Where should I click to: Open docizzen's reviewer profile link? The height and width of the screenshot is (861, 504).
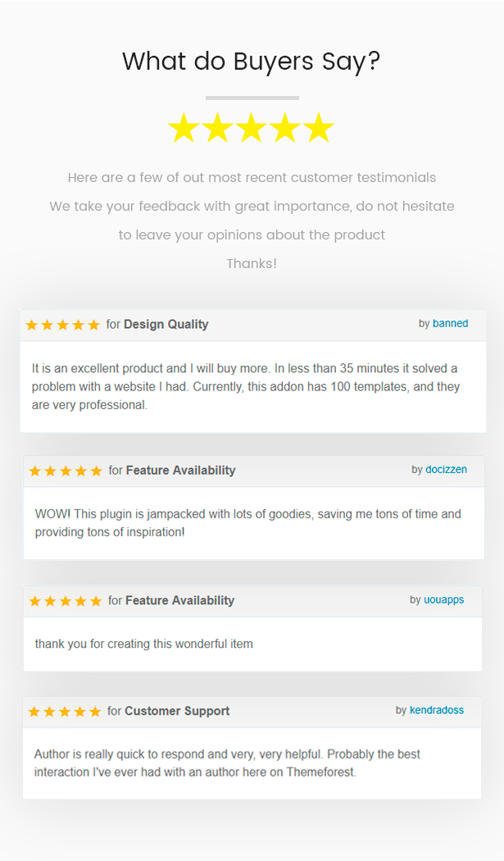point(446,470)
